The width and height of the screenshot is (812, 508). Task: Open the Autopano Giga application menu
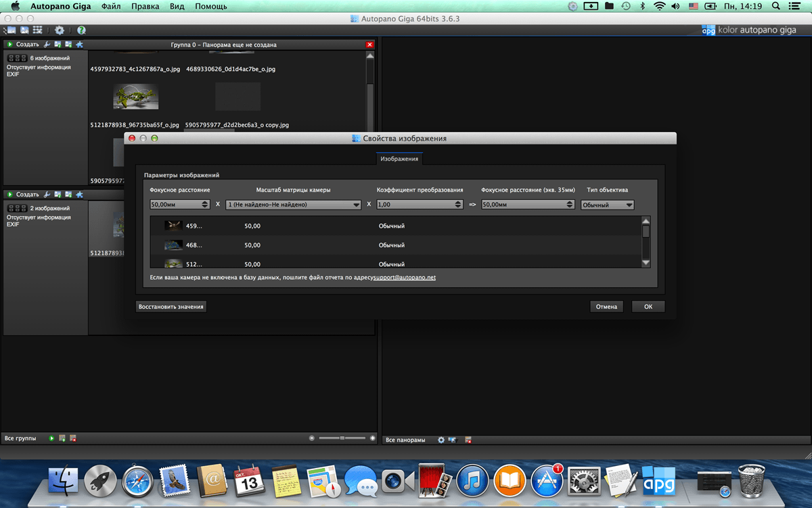(x=61, y=6)
